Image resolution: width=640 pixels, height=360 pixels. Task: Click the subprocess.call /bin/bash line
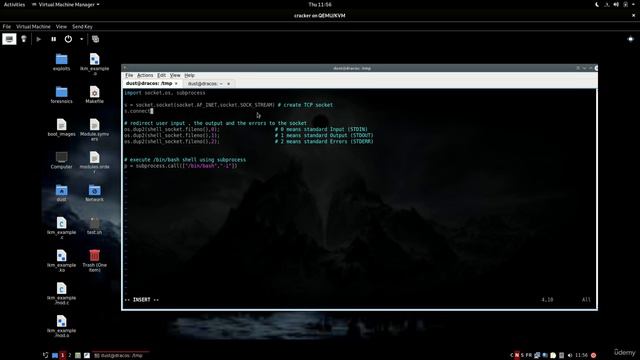180,166
